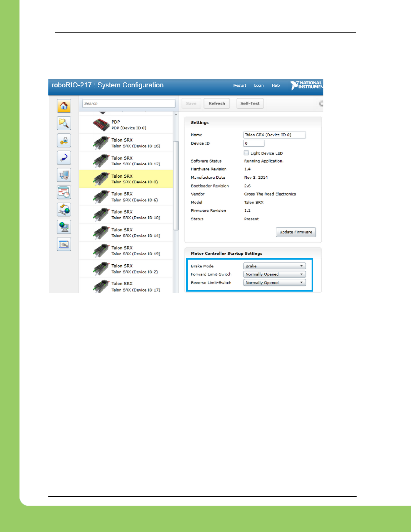The image size is (411, 532).
Task: Open the calendar with clock icon
Action: click(64, 192)
